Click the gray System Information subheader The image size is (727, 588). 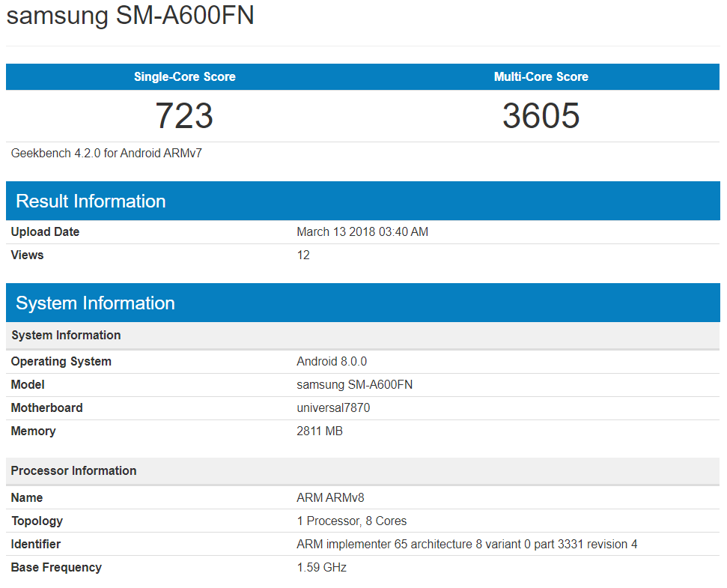click(x=66, y=336)
